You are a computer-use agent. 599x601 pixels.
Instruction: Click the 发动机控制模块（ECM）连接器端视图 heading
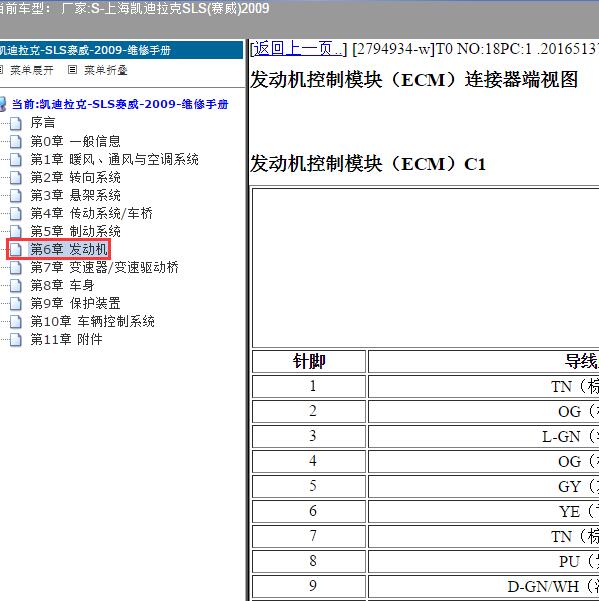coord(414,80)
